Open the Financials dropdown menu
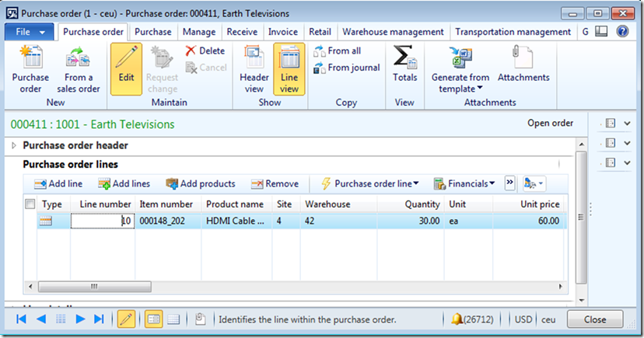This screenshot has width=644, height=338. [x=464, y=183]
